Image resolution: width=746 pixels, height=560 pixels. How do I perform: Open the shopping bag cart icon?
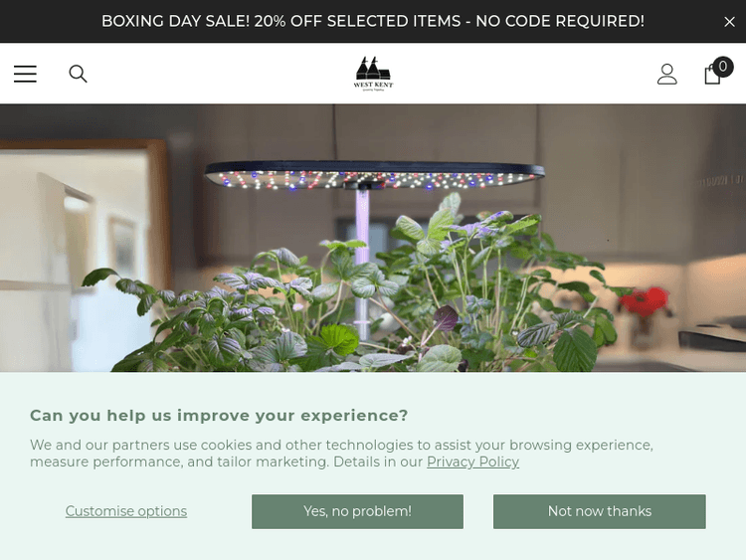[712, 75]
